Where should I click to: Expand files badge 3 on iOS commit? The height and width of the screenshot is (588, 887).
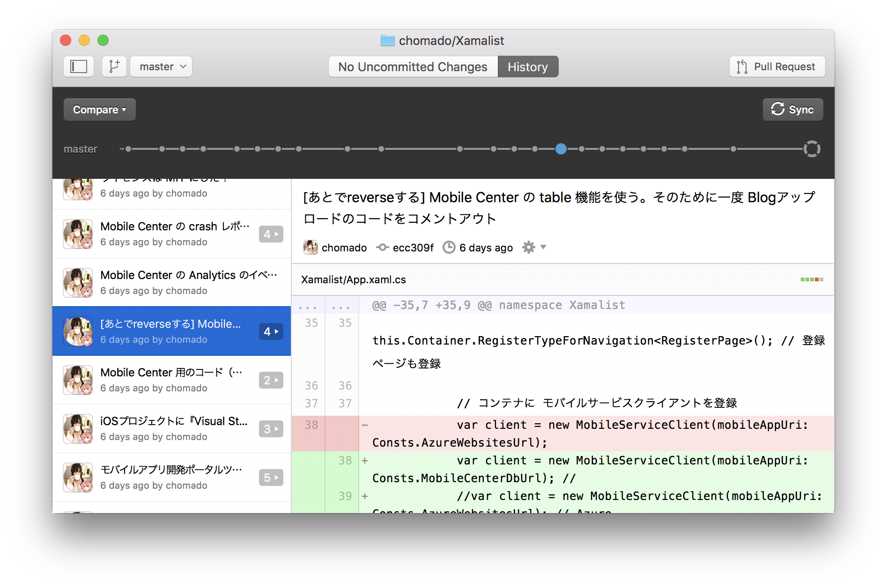[x=271, y=429]
